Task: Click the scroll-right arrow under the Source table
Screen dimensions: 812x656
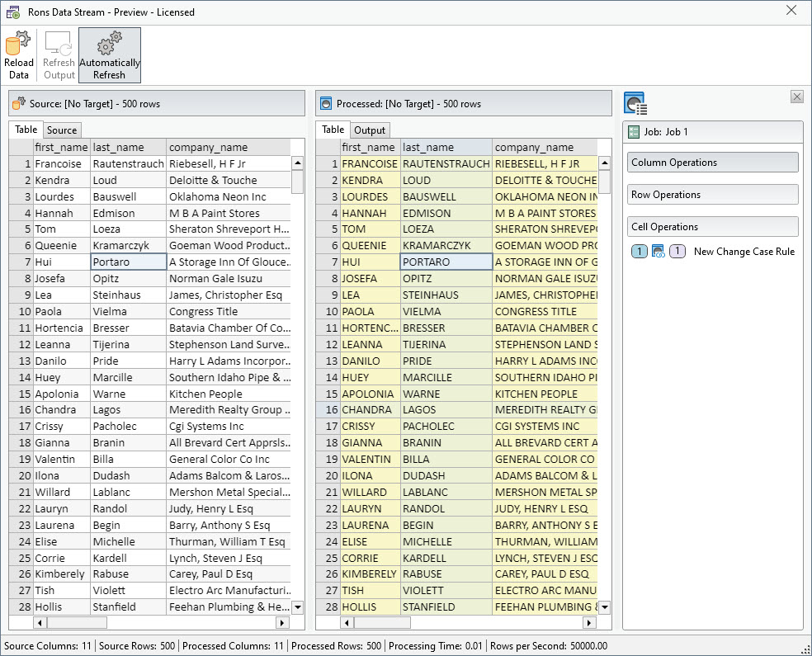Action: tap(281, 623)
